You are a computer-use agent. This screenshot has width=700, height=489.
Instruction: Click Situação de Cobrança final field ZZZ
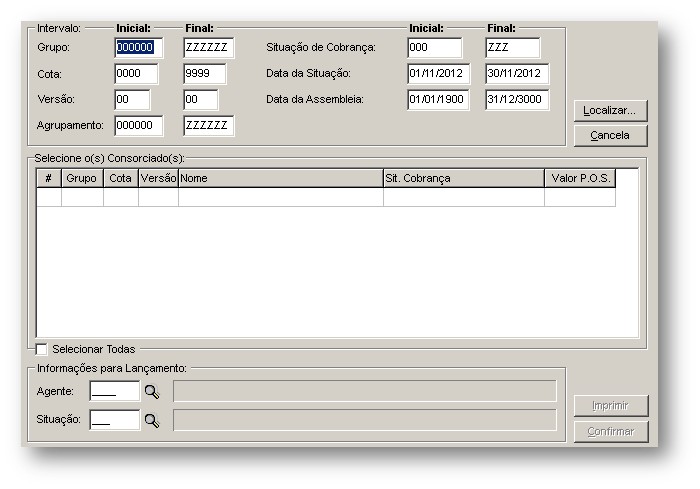[x=512, y=48]
